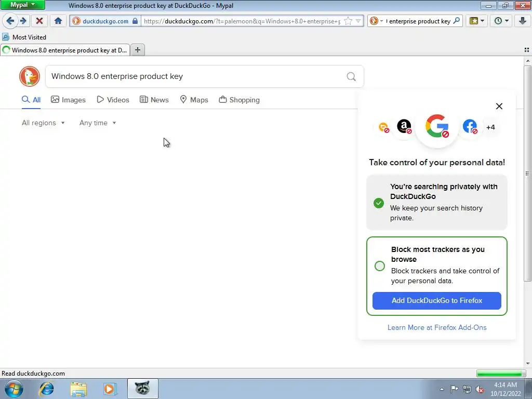Click the Take control of your personal data heading
Image resolution: width=532 pixels, height=399 pixels.
tap(437, 162)
